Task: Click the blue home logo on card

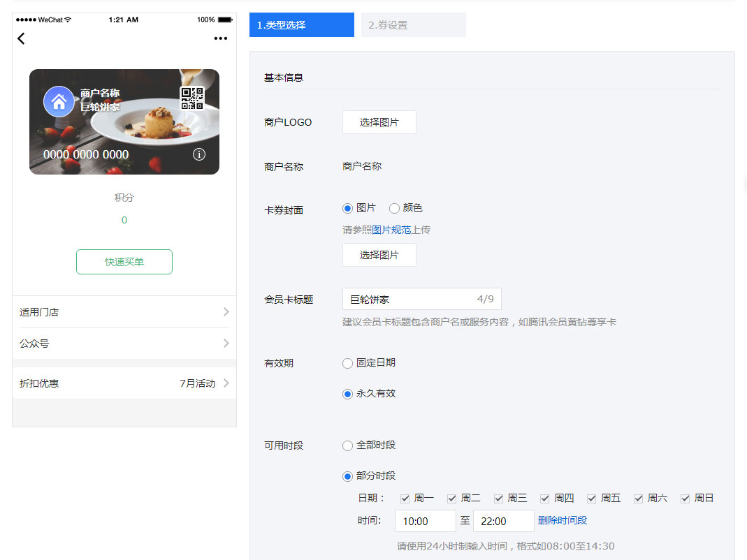Action: (x=59, y=102)
